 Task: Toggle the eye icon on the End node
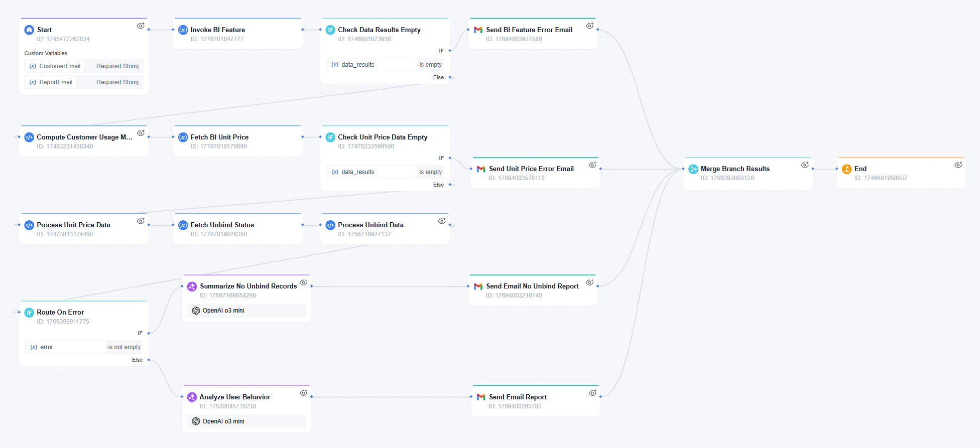958,165
